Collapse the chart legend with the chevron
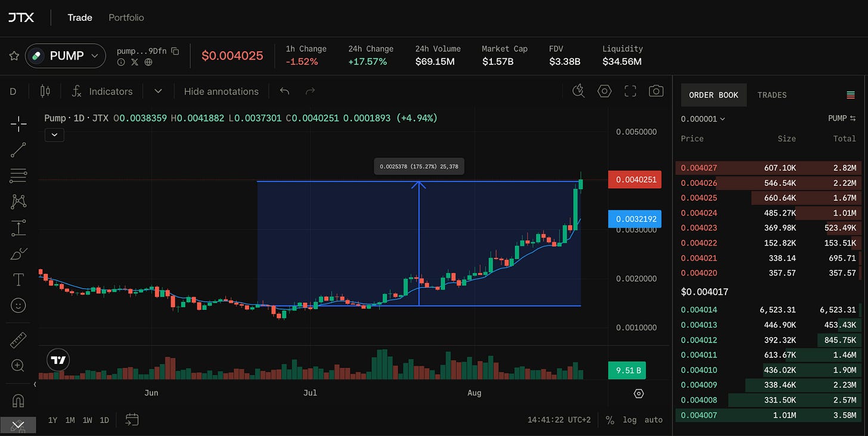 pyautogui.click(x=54, y=135)
